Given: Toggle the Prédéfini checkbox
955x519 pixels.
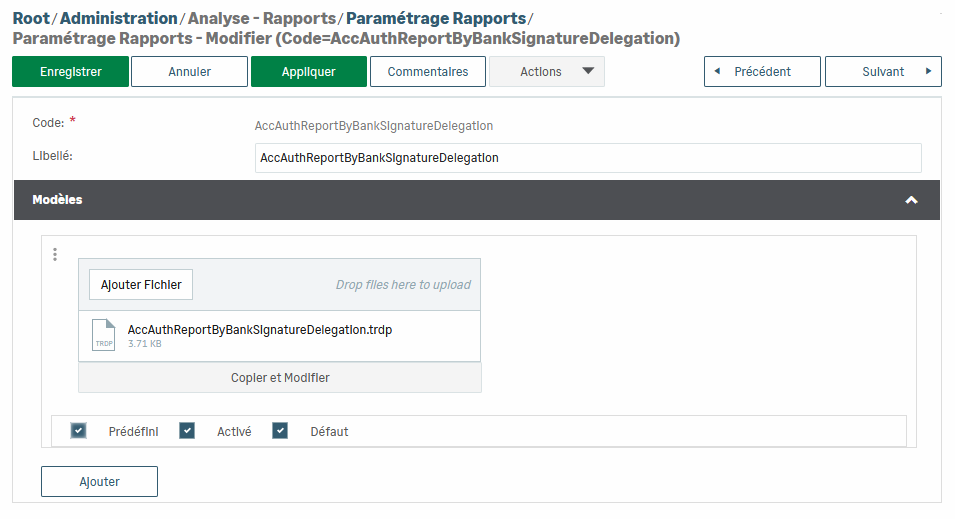Looking at the screenshot, I should click(78, 431).
